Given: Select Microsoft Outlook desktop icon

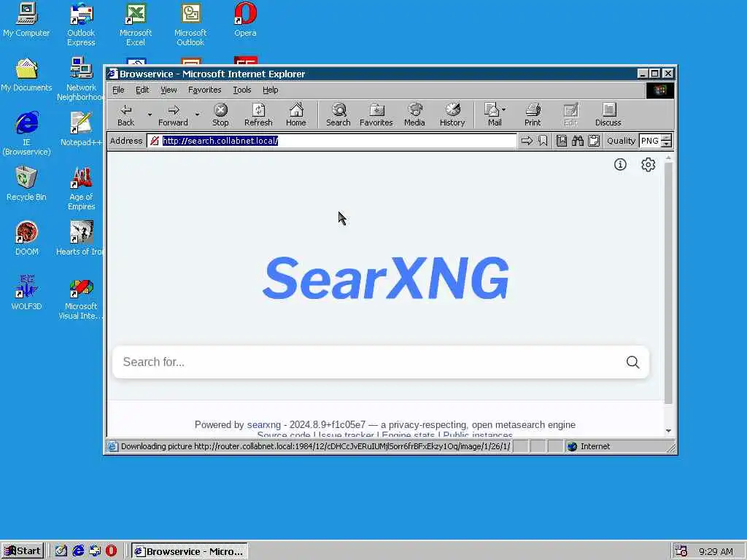Looking at the screenshot, I should pos(190,25).
